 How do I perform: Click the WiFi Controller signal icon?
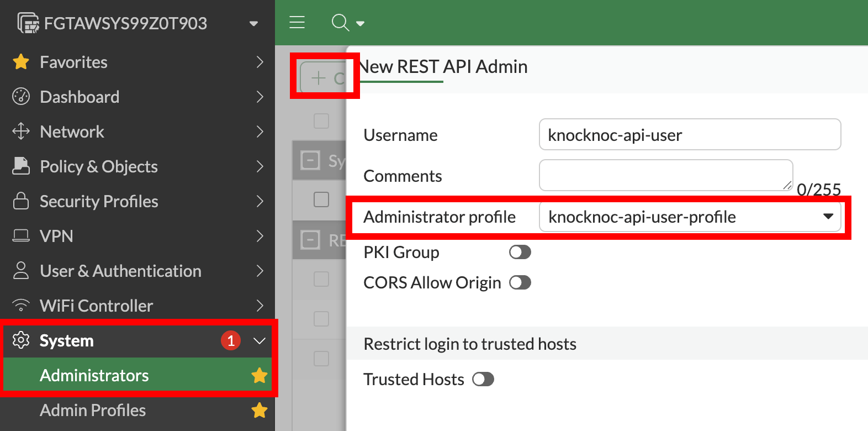21,306
